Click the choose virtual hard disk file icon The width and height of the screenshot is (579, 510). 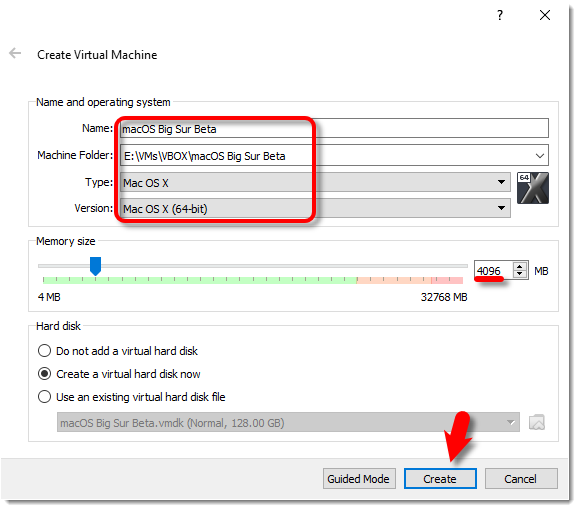coord(537,422)
